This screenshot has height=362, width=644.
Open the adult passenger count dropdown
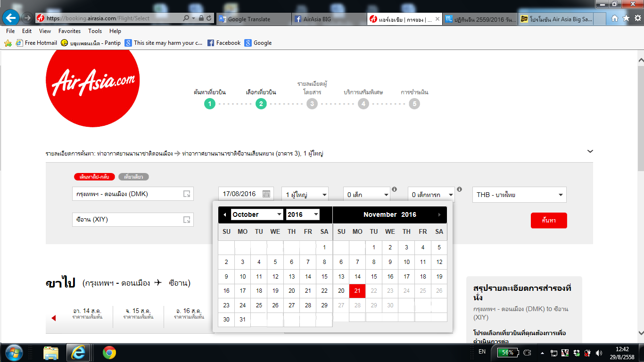coord(305,194)
